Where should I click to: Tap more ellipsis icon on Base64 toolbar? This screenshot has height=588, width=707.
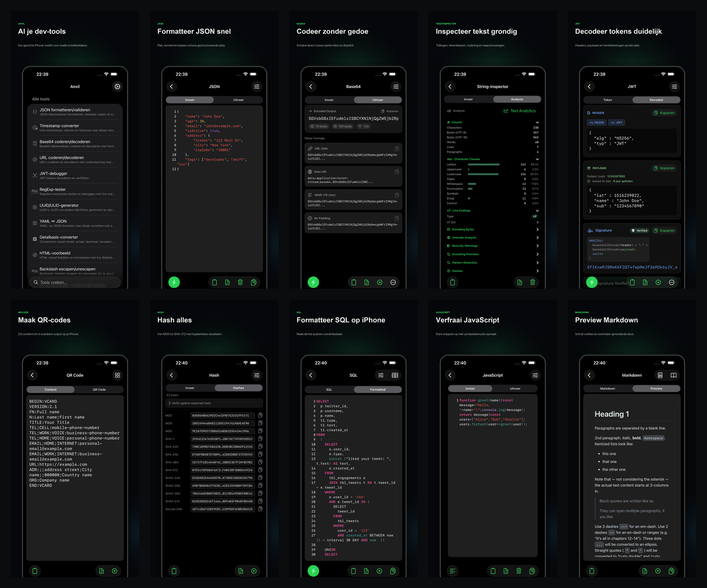click(393, 282)
